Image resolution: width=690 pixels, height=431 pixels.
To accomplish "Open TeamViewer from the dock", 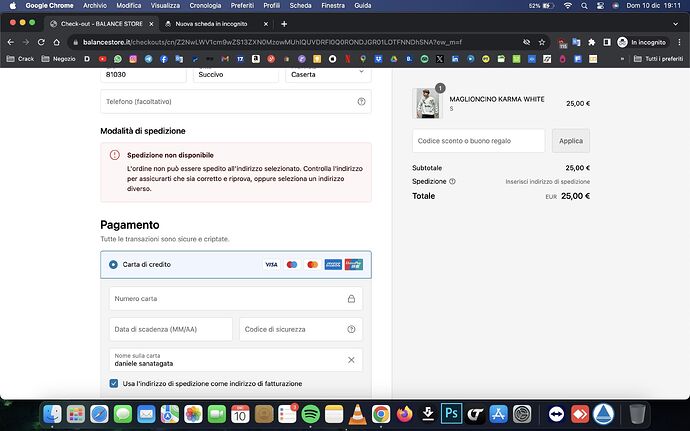I will pos(556,414).
